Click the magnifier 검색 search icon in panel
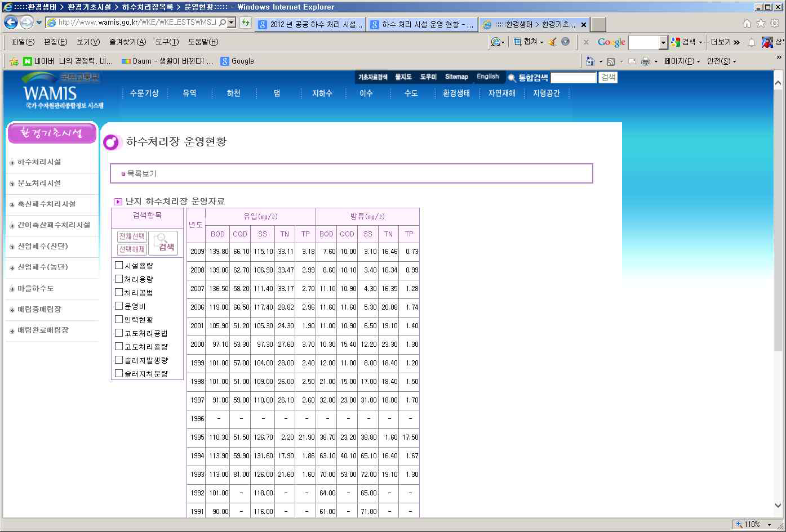 pos(163,243)
